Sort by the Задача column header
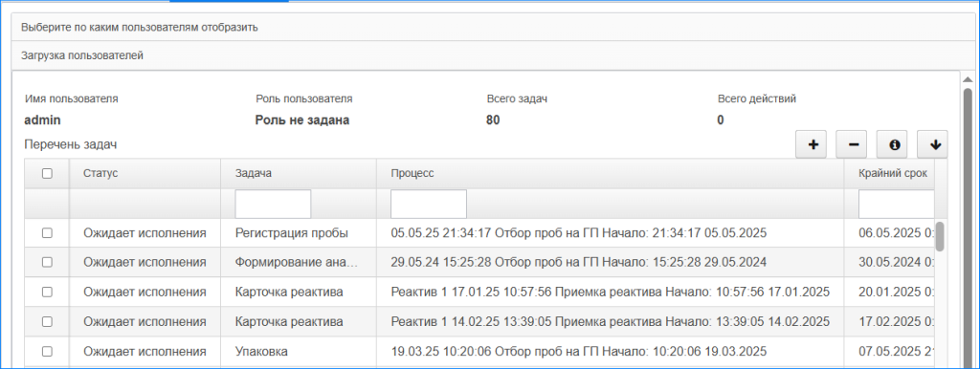 coord(299,174)
